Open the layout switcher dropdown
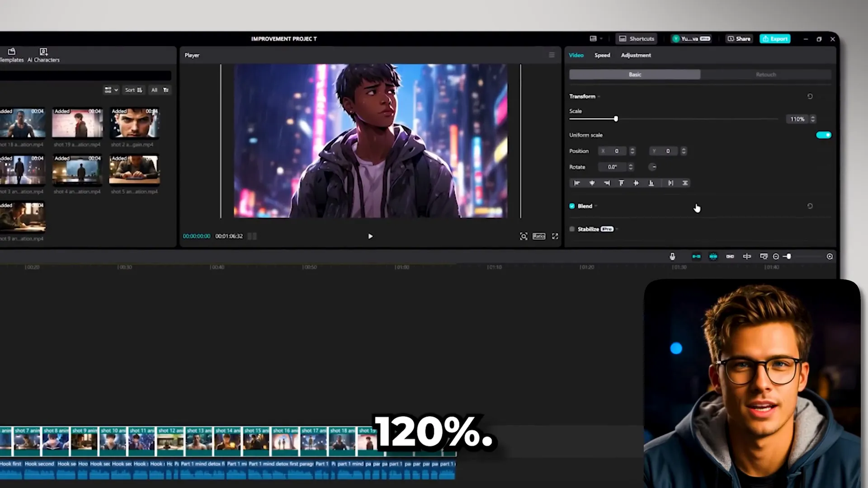The image size is (868, 488). click(596, 39)
